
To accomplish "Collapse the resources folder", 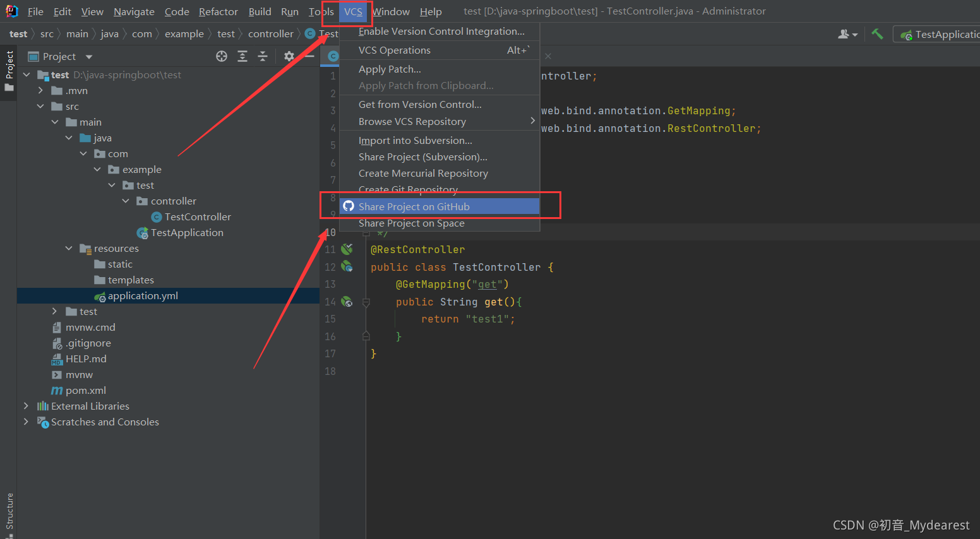I will 69,248.
